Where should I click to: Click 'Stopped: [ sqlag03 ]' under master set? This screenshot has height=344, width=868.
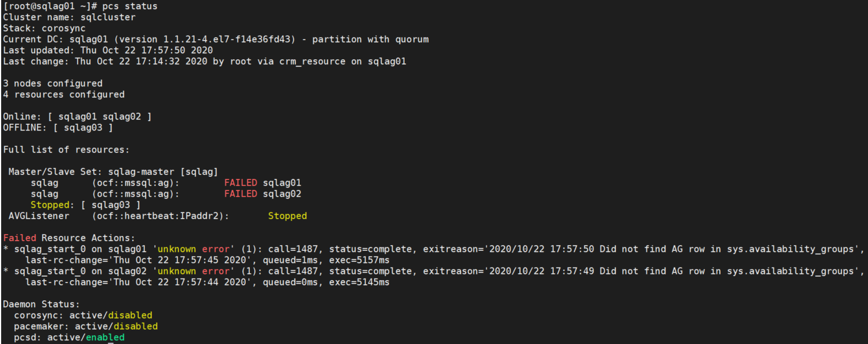[86, 205]
